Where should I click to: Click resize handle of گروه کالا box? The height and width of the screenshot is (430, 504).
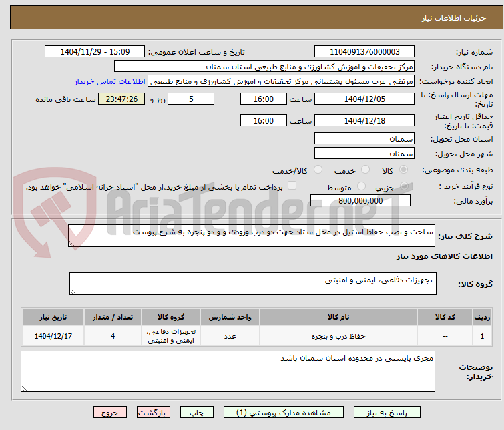point(73,291)
